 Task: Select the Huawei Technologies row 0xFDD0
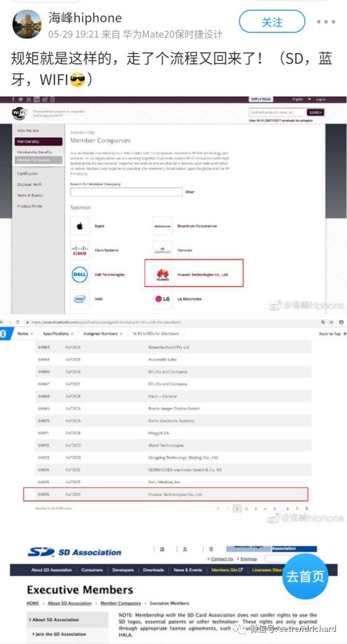165,494
